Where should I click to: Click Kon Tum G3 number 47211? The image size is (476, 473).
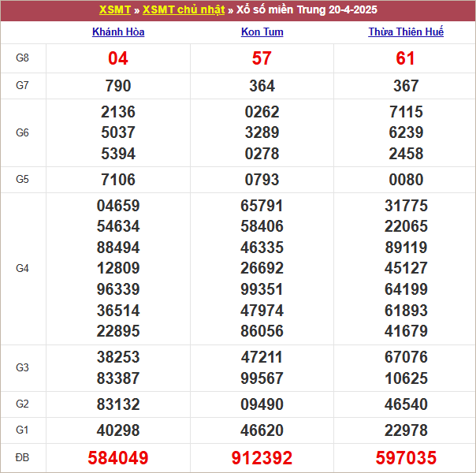[x=262, y=357]
